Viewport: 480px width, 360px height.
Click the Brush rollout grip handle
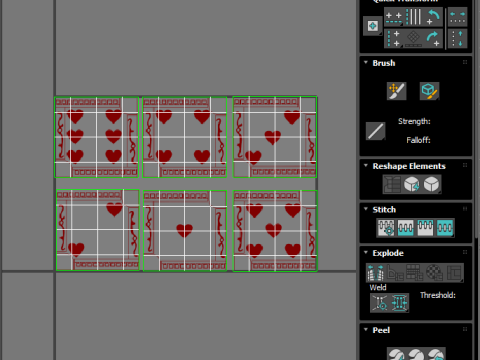(465, 62)
